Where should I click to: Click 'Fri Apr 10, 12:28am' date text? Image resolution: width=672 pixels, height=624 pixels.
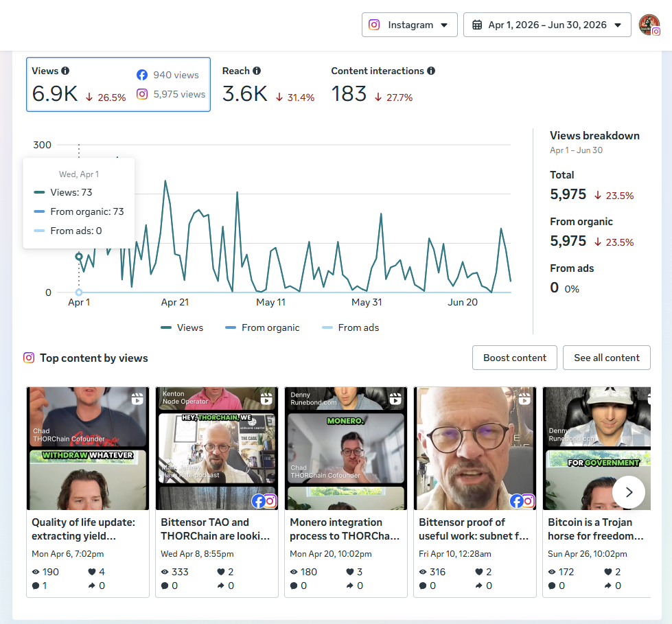pyautogui.click(x=454, y=554)
